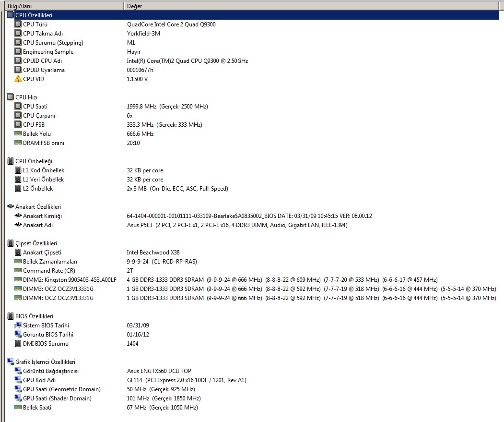Viewport: 504px width, 422px height.
Task: Click the CPU Önbelleği section icon
Action: 10,161
